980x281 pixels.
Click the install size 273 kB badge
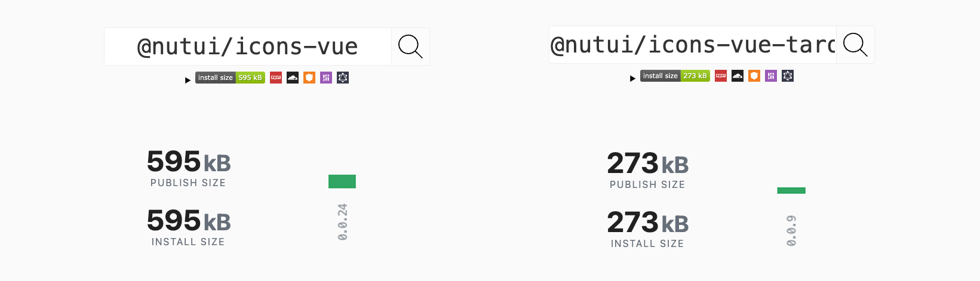675,76
